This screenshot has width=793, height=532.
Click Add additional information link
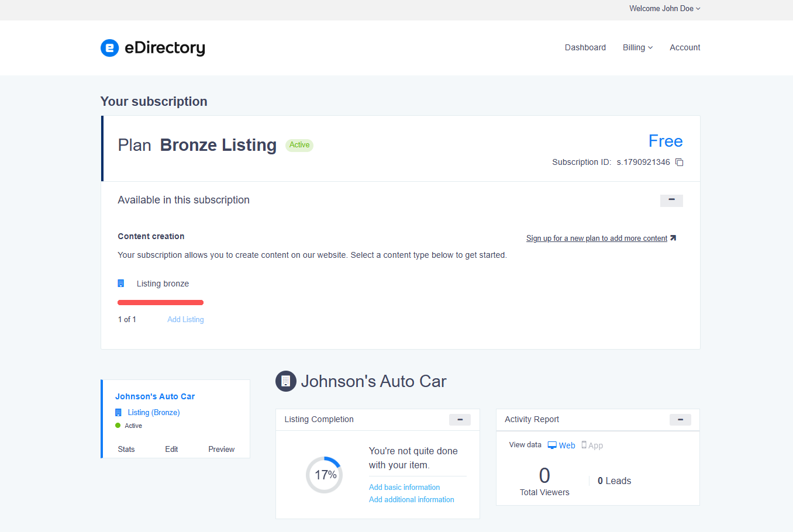pos(412,499)
